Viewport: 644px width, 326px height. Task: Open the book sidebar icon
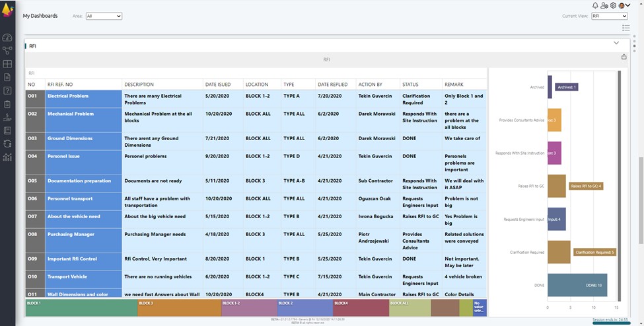tap(7, 130)
